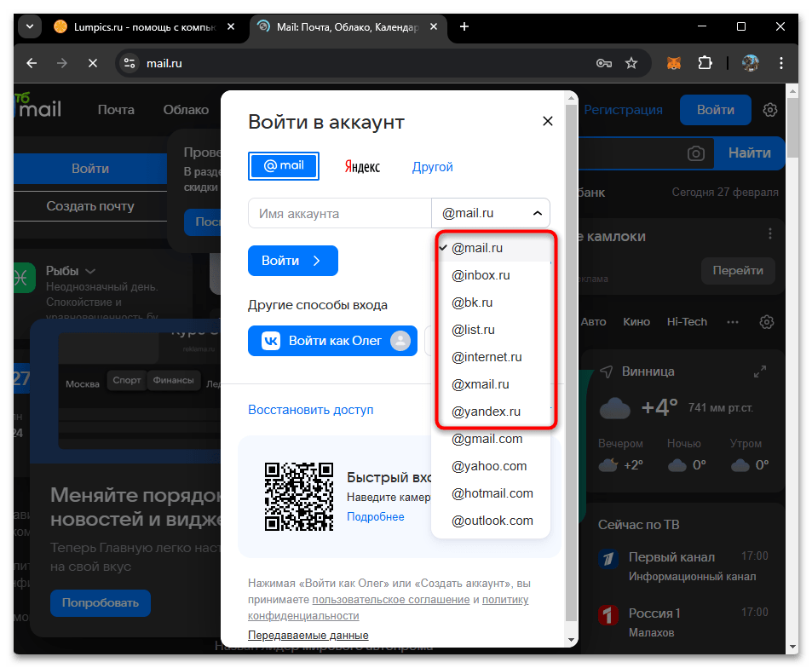The image size is (812, 668).
Task: Open the ad three-dot options
Action: point(770,233)
